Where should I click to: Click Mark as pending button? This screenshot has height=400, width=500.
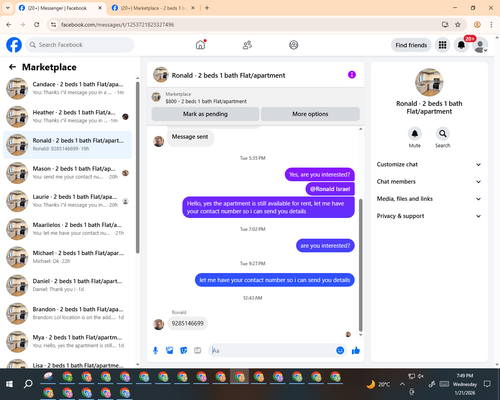205,114
